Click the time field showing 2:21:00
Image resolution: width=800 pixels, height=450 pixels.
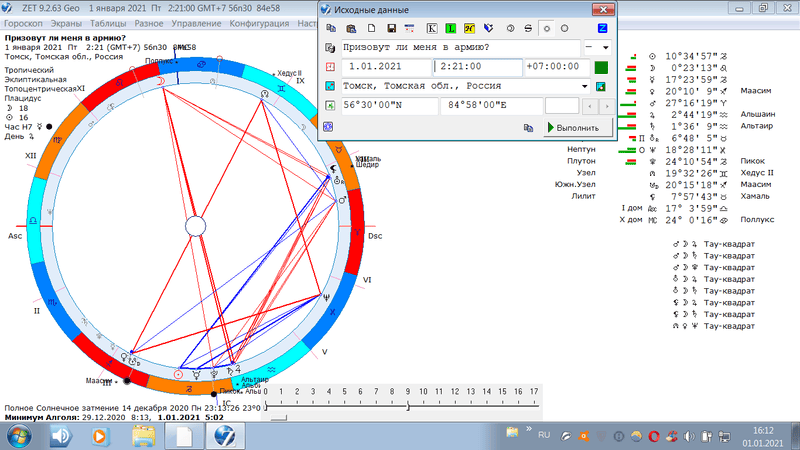[477, 67]
